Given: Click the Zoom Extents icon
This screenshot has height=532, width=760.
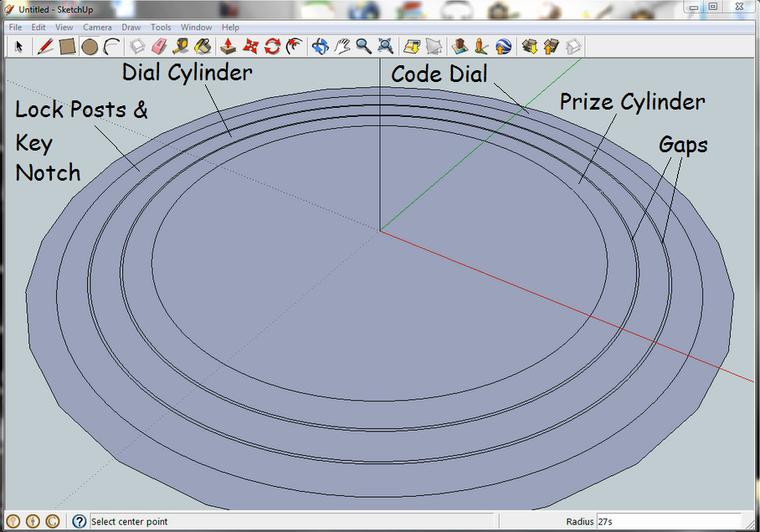Looking at the screenshot, I should click(385, 47).
